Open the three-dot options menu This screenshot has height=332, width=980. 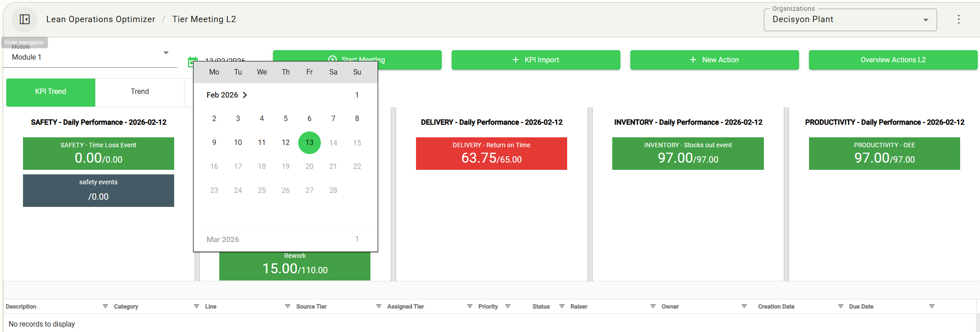click(x=958, y=19)
